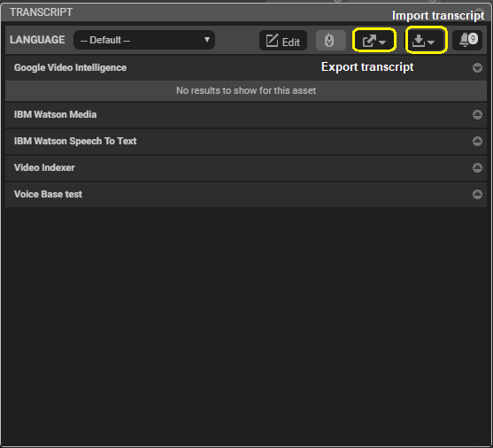Click the TRANSCRIPT panel title tab
The width and height of the screenshot is (493, 448).
click(x=42, y=12)
